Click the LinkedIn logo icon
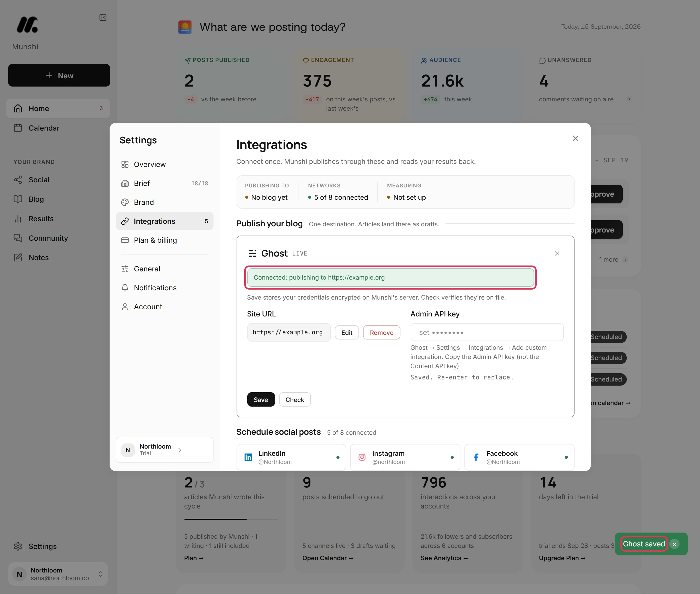The image size is (700, 594). point(248,457)
